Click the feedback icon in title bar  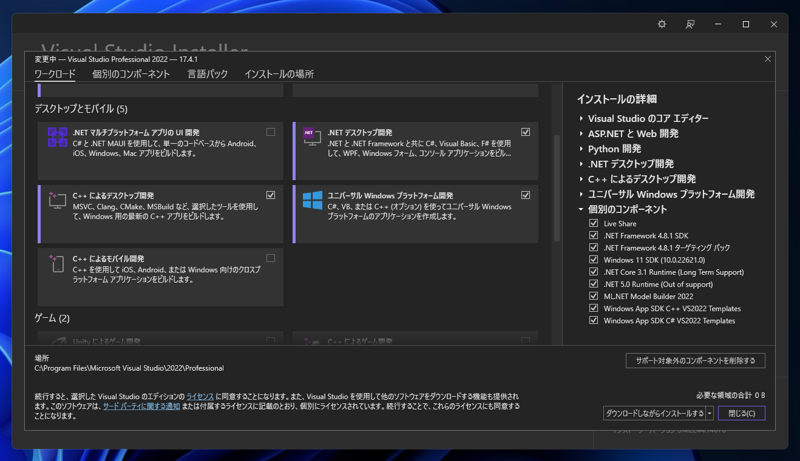(x=690, y=24)
